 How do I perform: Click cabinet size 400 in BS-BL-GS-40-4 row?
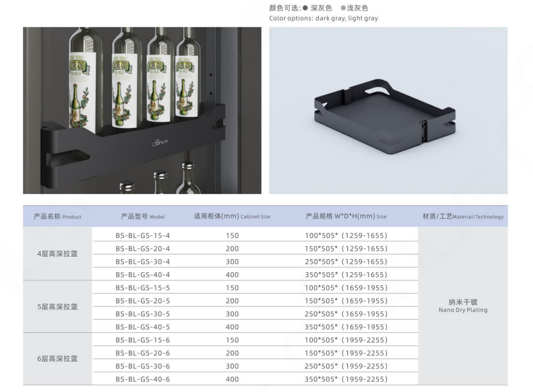coord(232,275)
